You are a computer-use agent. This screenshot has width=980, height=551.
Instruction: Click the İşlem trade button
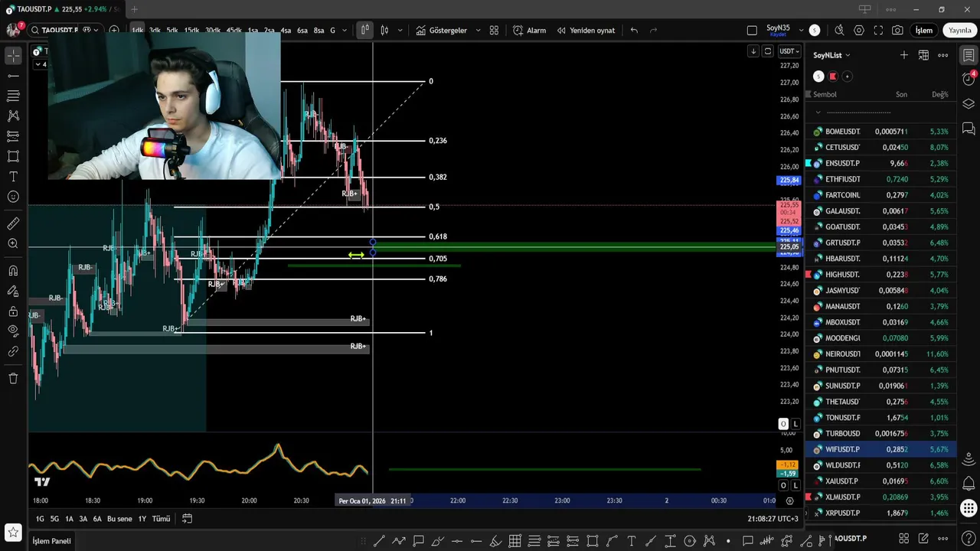click(924, 31)
